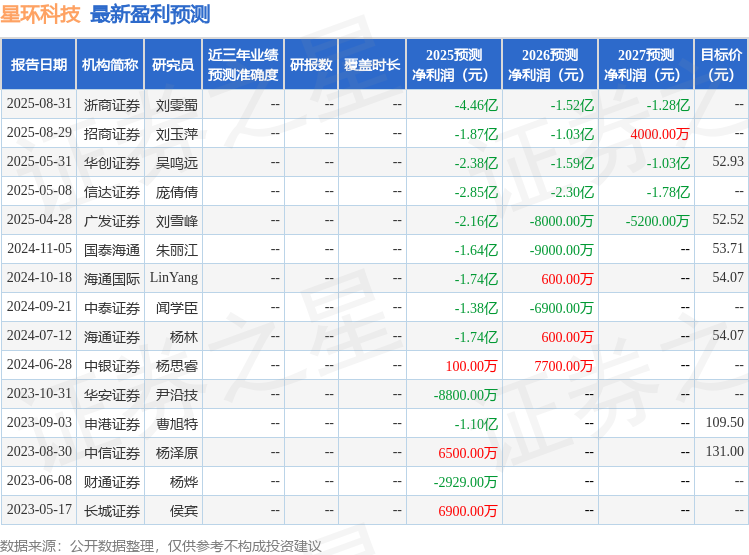This screenshot has width=749, height=555.
Task: Select the 华安证券 cell
Action: coord(112,395)
